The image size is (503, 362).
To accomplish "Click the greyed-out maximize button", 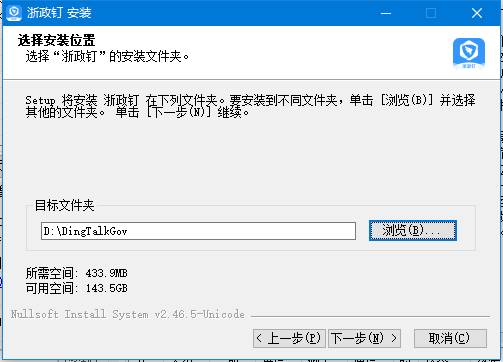I will click(x=431, y=13).
